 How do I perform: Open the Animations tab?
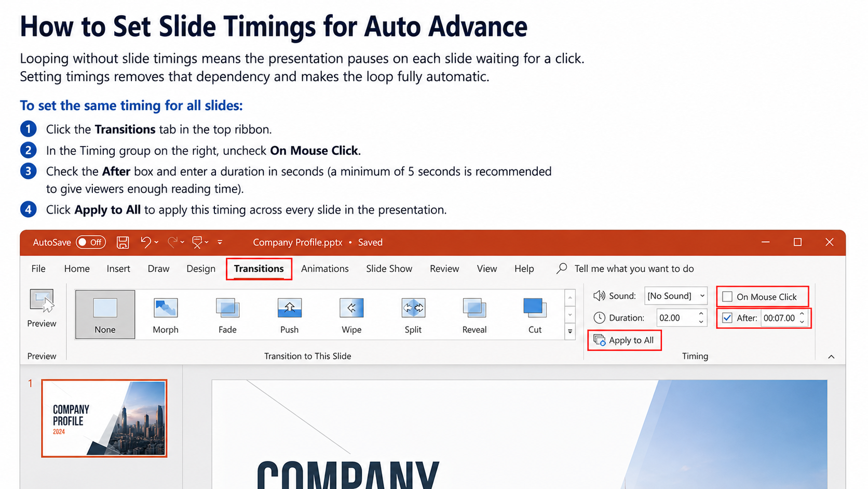(x=325, y=269)
